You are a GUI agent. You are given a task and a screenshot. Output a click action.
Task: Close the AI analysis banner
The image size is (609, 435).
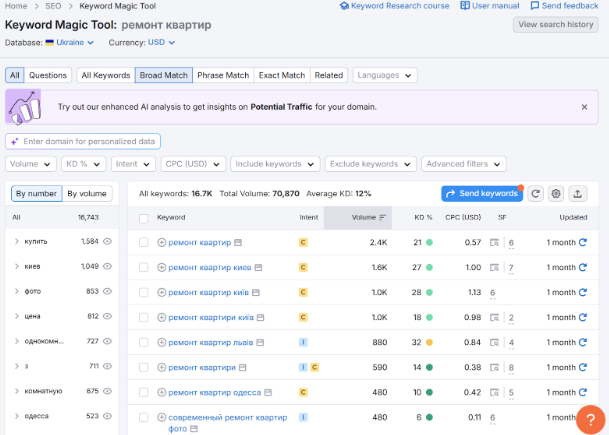[584, 106]
